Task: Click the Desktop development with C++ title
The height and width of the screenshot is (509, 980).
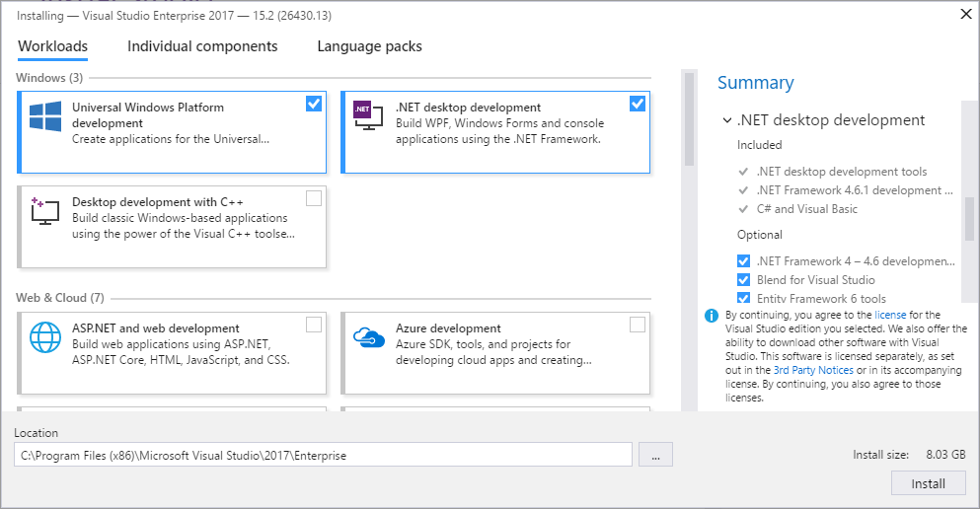Action: pyautogui.click(x=158, y=202)
